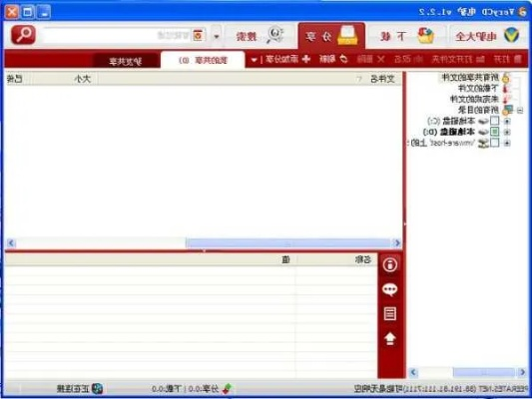The image size is (532, 399).
Task: Click inside the search text field
Action: pyautogui.click(x=116, y=35)
